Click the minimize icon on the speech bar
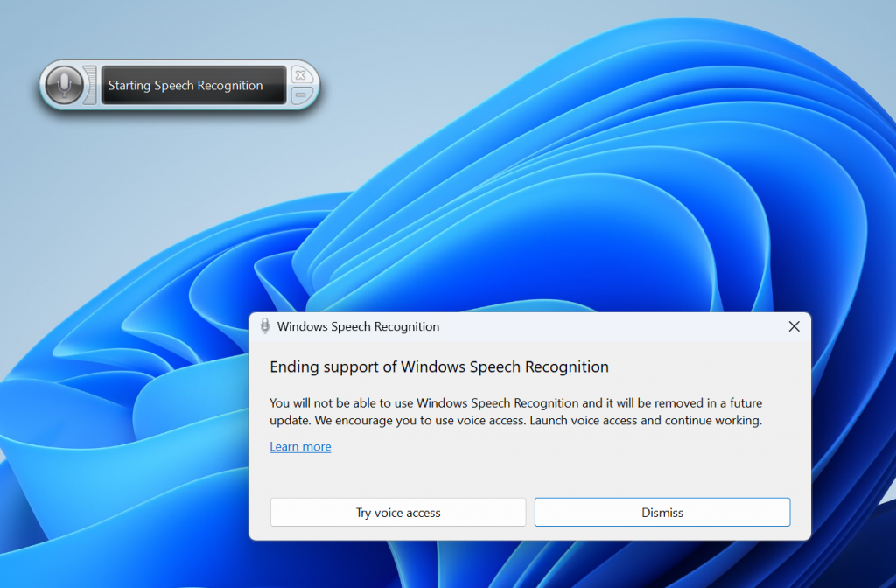 (300, 94)
